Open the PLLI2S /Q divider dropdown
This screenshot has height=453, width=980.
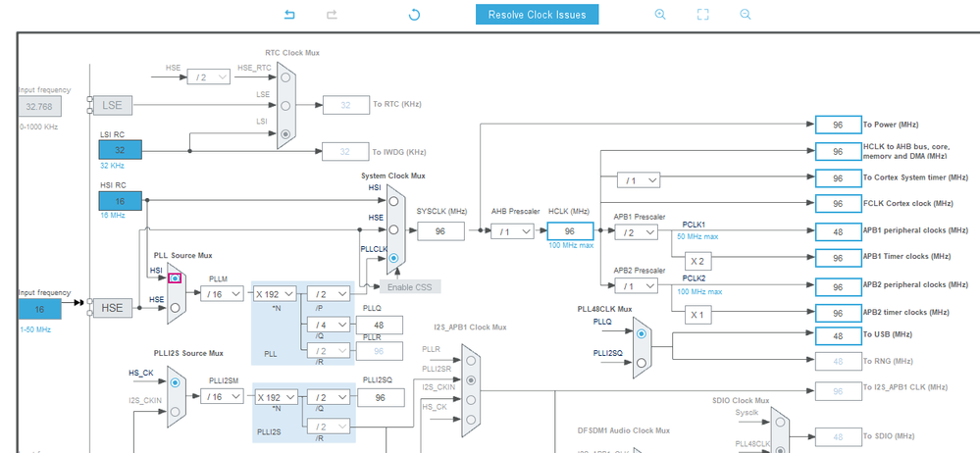[x=329, y=397]
